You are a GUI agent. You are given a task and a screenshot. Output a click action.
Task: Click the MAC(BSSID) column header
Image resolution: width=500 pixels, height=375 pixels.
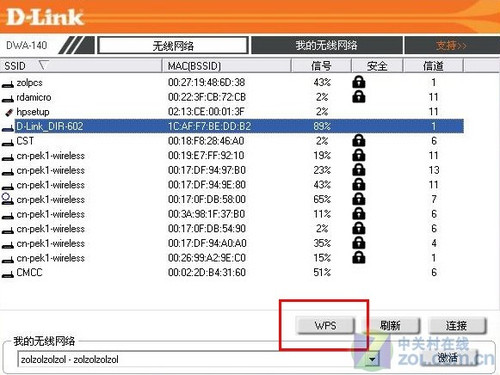(x=227, y=66)
